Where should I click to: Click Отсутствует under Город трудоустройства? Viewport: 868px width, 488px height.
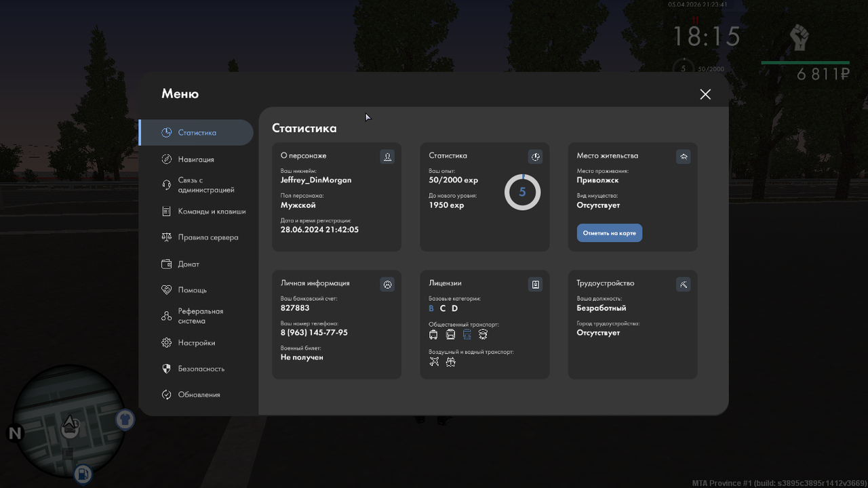(598, 333)
